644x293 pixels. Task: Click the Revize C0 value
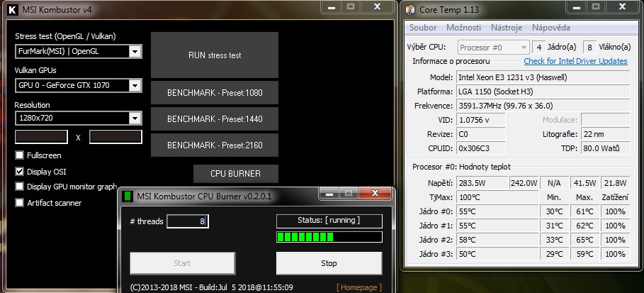tap(480, 134)
